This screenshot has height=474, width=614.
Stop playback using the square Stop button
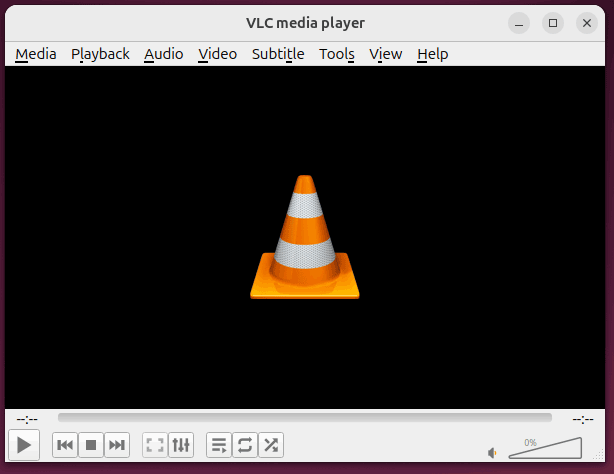[91, 445]
